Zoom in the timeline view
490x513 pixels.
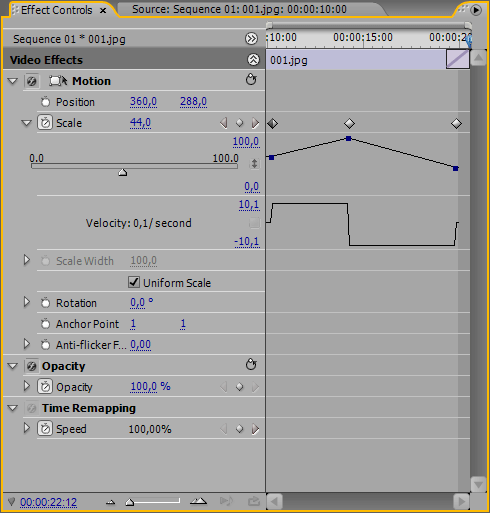[198, 501]
